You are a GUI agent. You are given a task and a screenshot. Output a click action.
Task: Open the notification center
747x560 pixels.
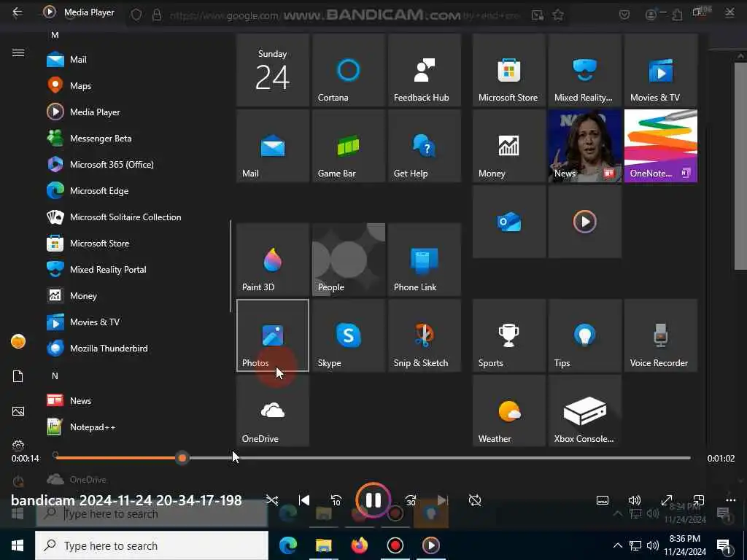pyautogui.click(x=723, y=545)
